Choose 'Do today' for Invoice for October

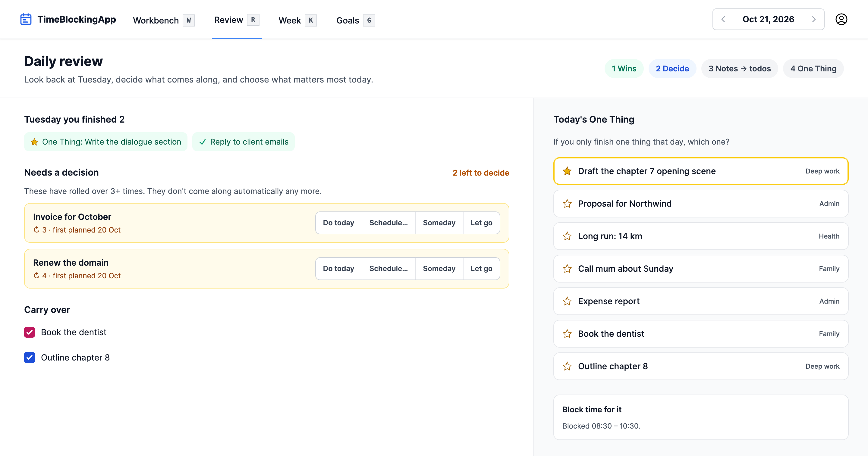[x=339, y=223]
